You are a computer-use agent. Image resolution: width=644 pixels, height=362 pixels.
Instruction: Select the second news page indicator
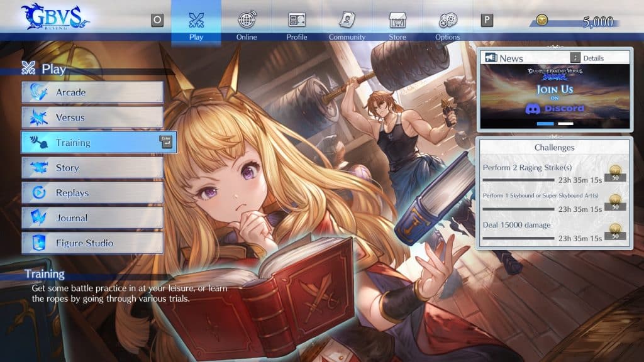(565, 124)
